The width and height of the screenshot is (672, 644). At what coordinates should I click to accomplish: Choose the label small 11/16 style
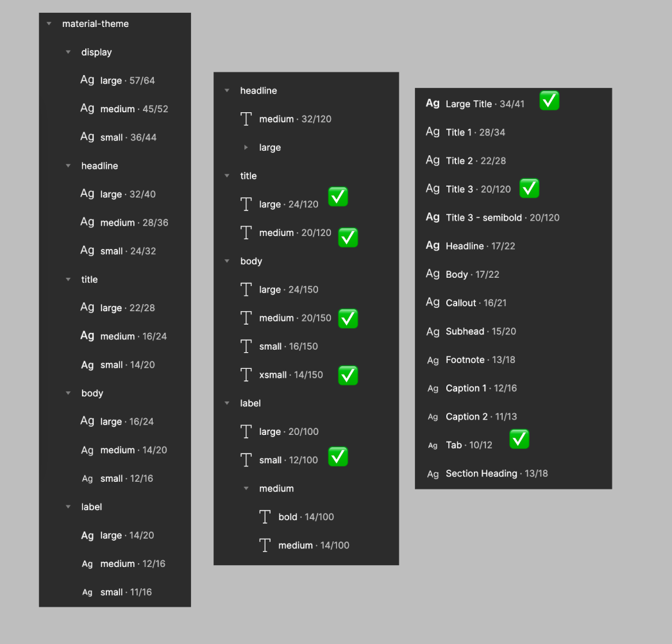tap(126, 592)
